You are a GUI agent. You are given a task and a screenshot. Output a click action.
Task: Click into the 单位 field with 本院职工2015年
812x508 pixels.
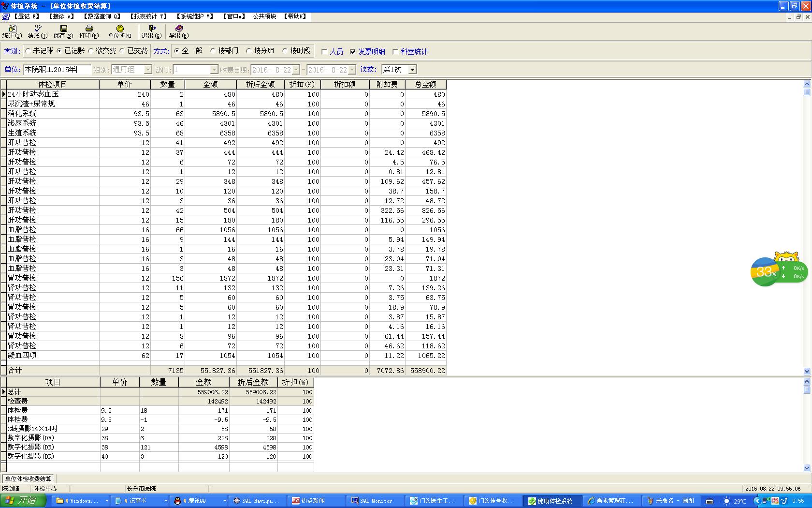[x=57, y=70]
